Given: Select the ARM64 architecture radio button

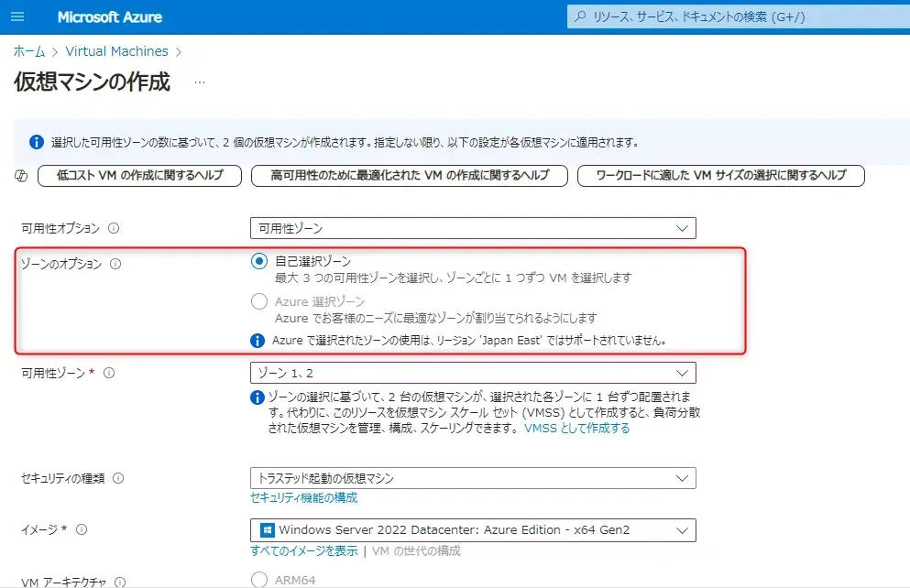Looking at the screenshot, I should point(259,580).
